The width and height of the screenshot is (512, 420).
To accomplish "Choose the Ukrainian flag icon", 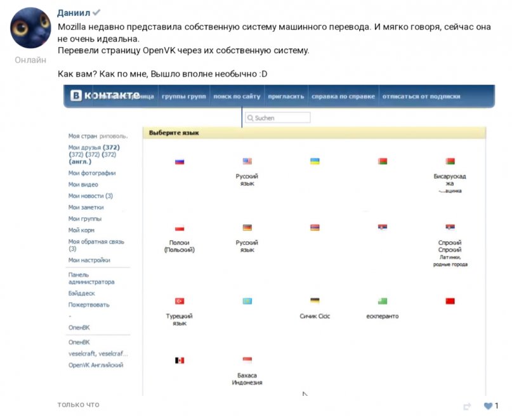I will [315, 161].
